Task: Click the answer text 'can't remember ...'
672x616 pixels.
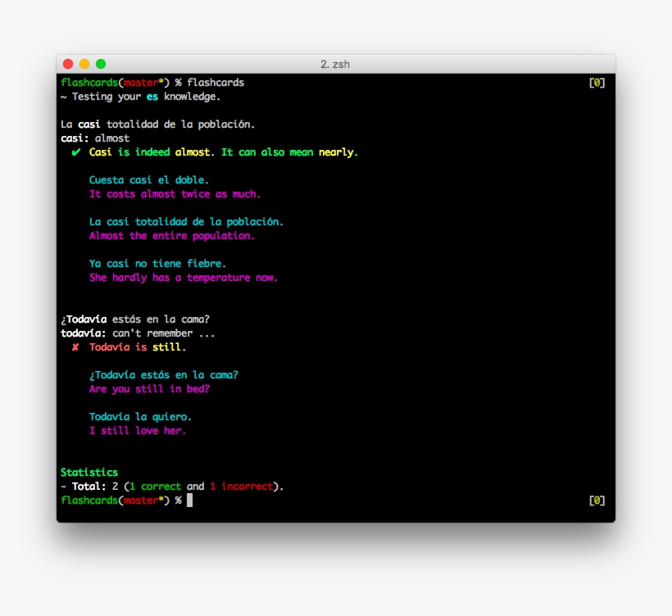Action: point(152,333)
